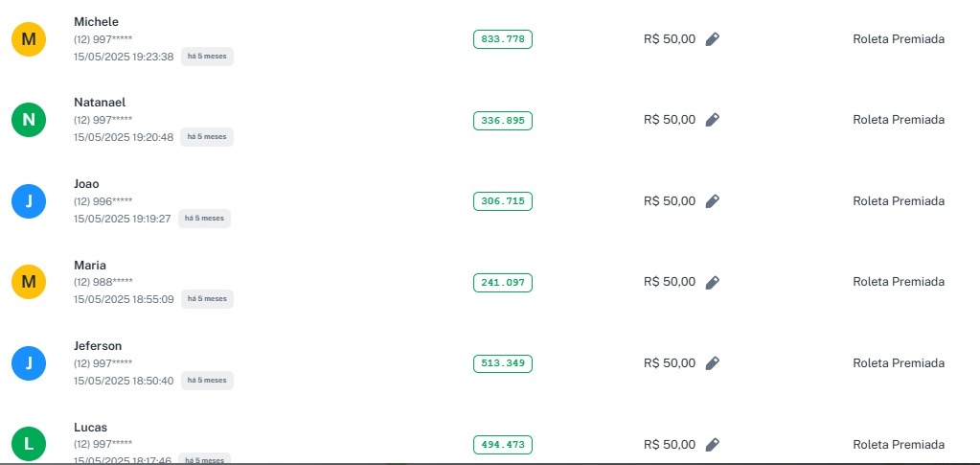Open Jeferson's name entry
The height and width of the screenshot is (465, 980).
[98, 346]
